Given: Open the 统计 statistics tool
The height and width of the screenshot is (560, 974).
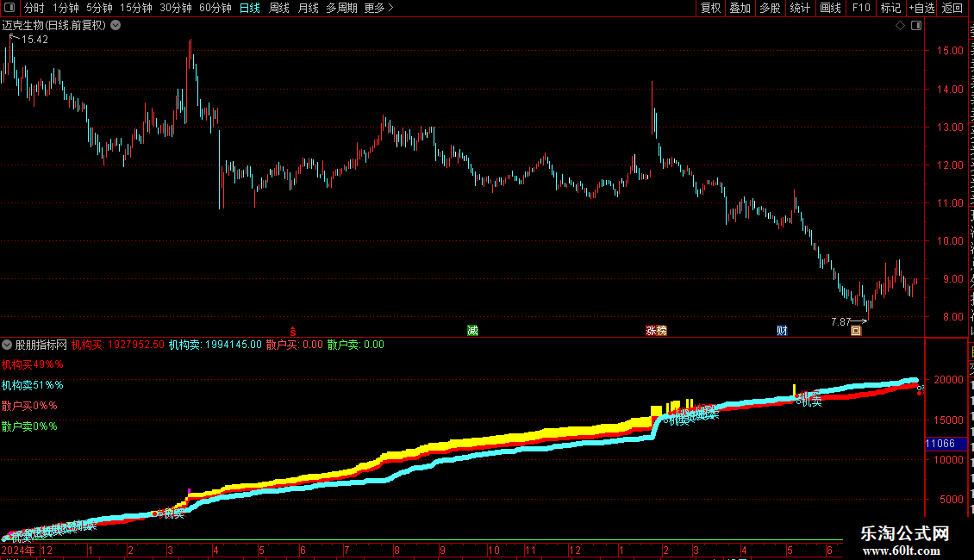Looking at the screenshot, I should (x=800, y=8).
